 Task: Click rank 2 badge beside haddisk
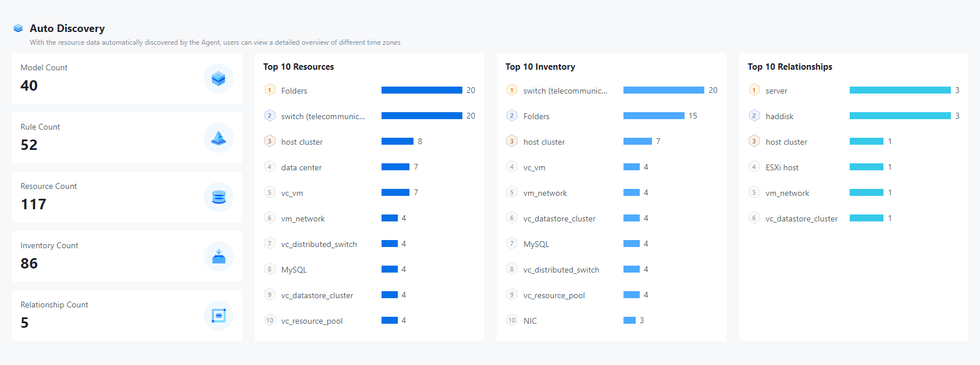[x=754, y=116]
